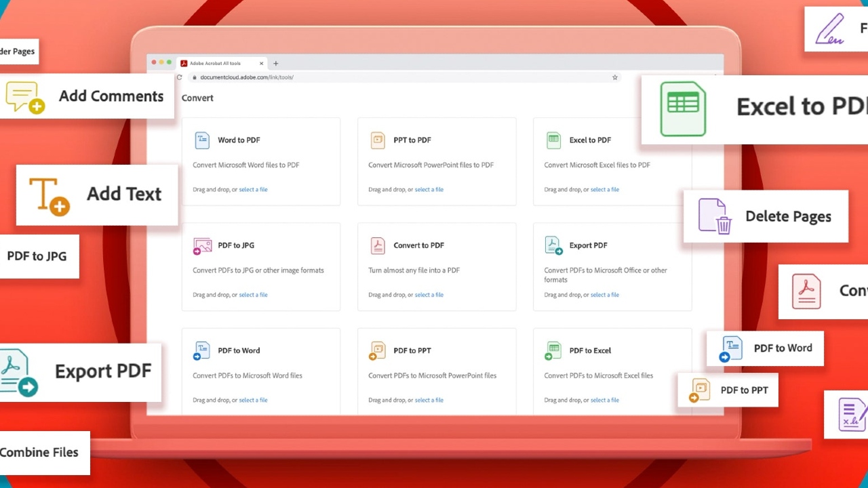
Task: Click the PDF to Excel card icon
Action: (x=553, y=351)
